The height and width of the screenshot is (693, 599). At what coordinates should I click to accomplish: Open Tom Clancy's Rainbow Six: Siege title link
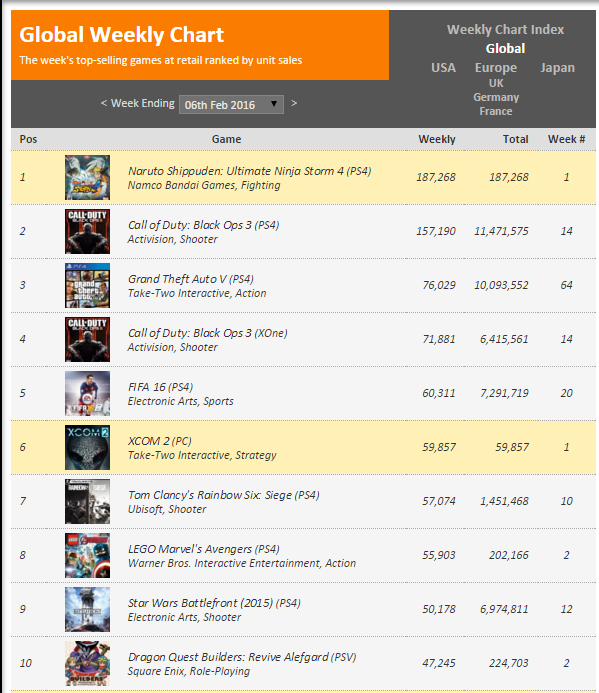pyautogui.click(x=224, y=495)
